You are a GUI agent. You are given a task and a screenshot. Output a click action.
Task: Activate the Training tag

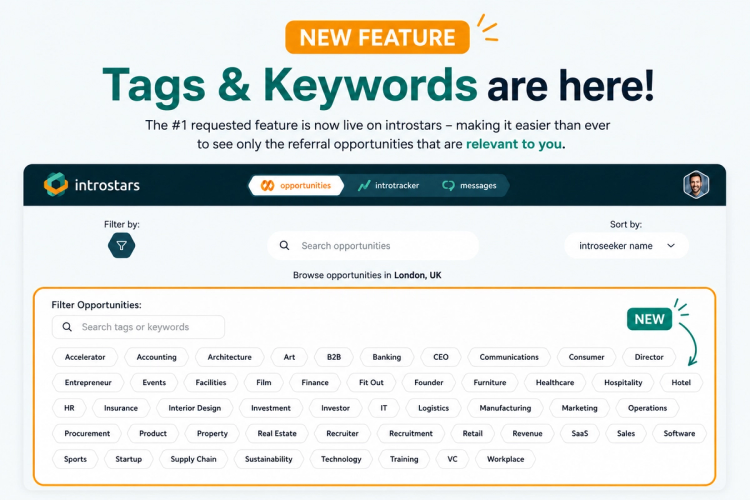pos(404,459)
